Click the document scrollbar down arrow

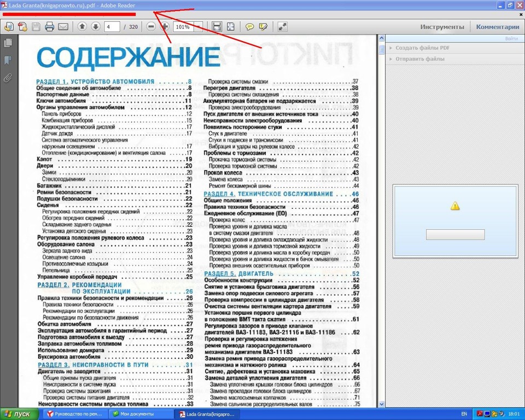[x=381, y=404]
